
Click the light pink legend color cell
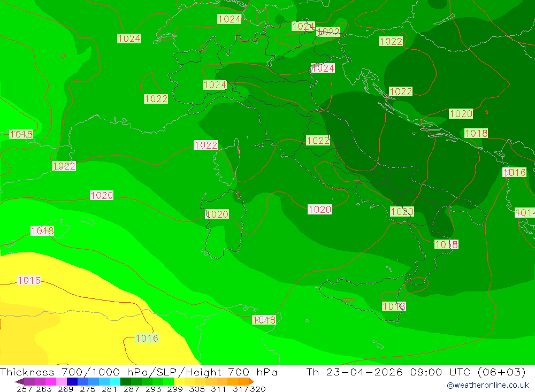pyautogui.click(x=62, y=381)
